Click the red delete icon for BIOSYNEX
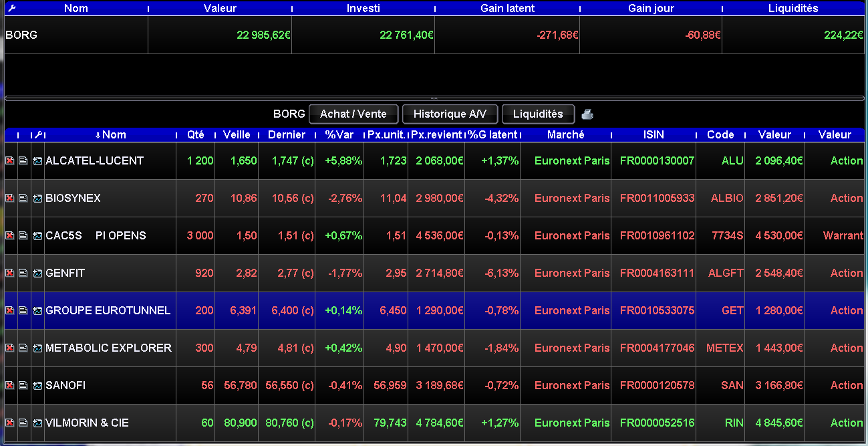 (x=10, y=199)
